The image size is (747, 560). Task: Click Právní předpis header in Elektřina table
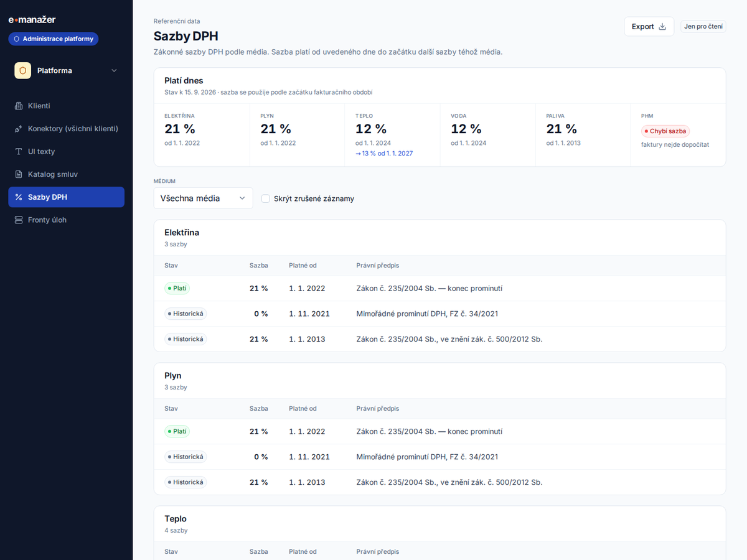(378, 266)
